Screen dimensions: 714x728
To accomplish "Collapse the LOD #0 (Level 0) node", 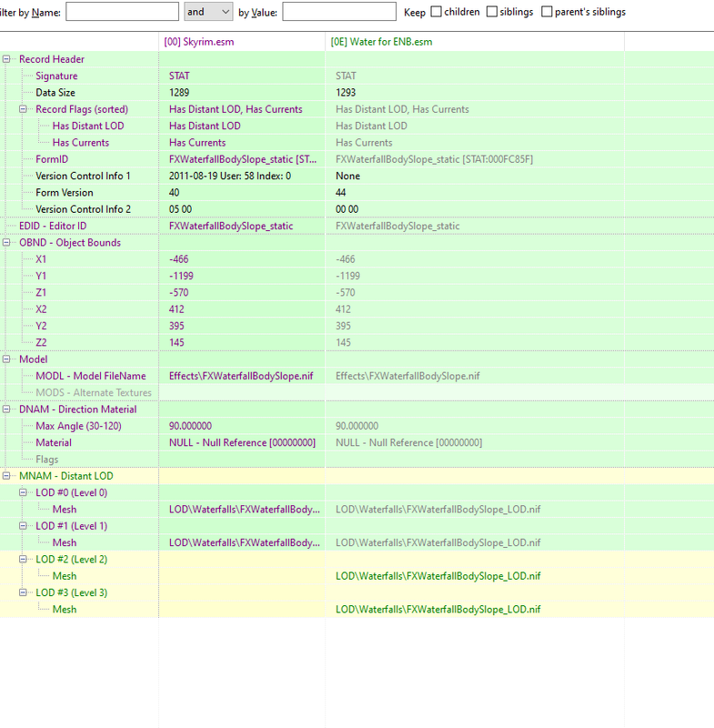I will point(23,492).
